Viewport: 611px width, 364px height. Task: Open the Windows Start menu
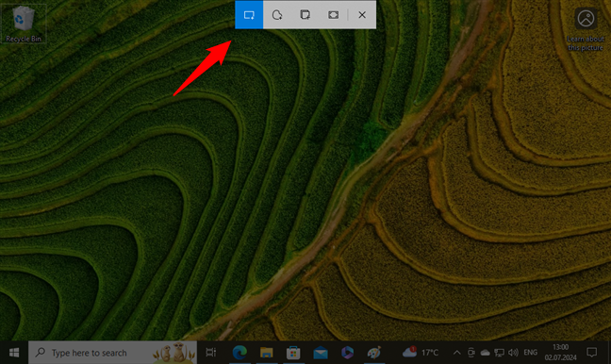click(14, 353)
